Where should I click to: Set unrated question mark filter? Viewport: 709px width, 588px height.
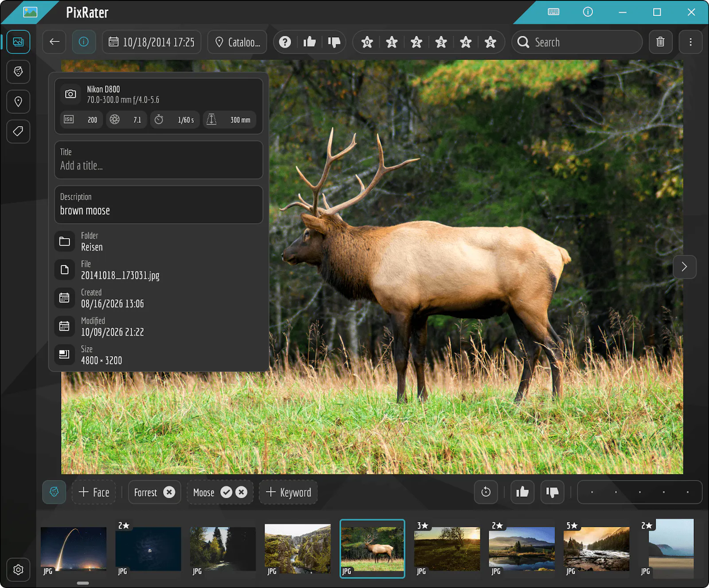click(285, 42)
